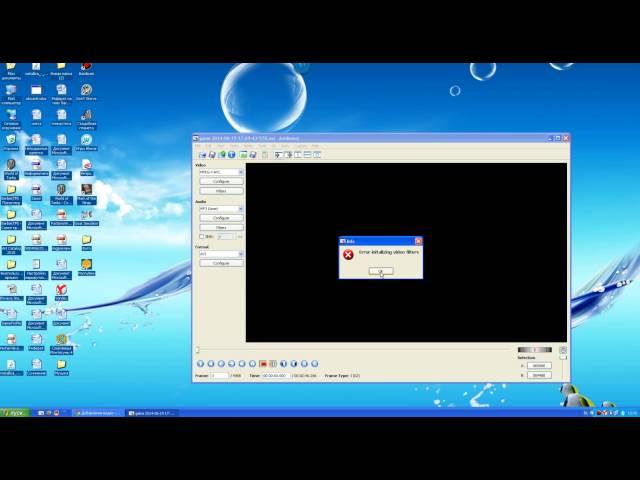Select the My Documents desktop icon

pos(11,71)
